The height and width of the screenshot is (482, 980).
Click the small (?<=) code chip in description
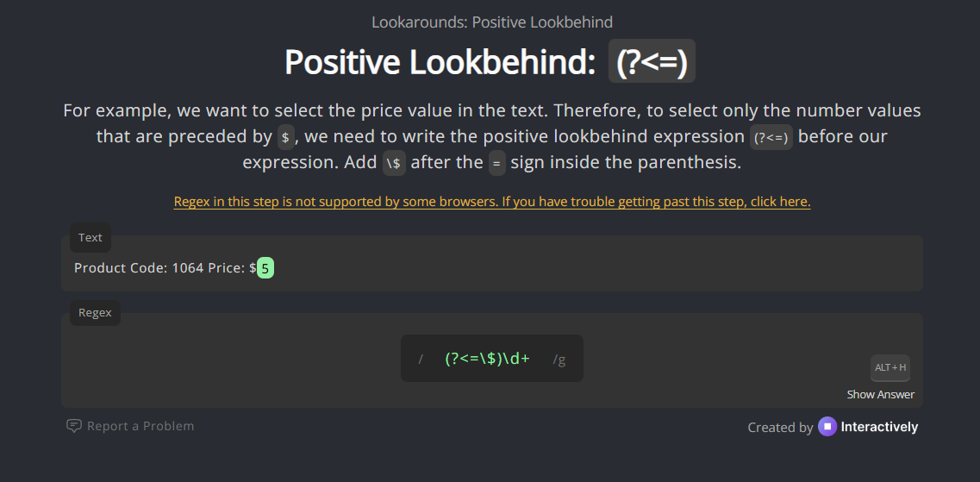click(x=771, y=137)
